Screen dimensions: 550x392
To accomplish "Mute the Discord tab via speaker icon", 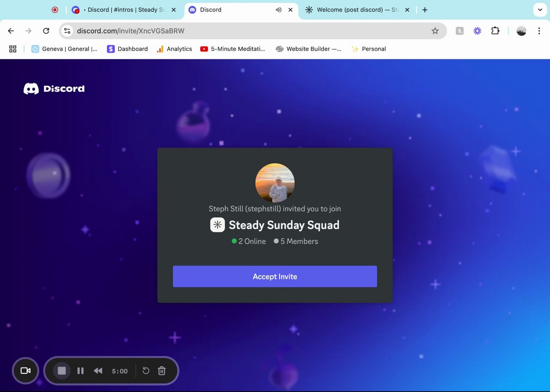I will point(278,9).
